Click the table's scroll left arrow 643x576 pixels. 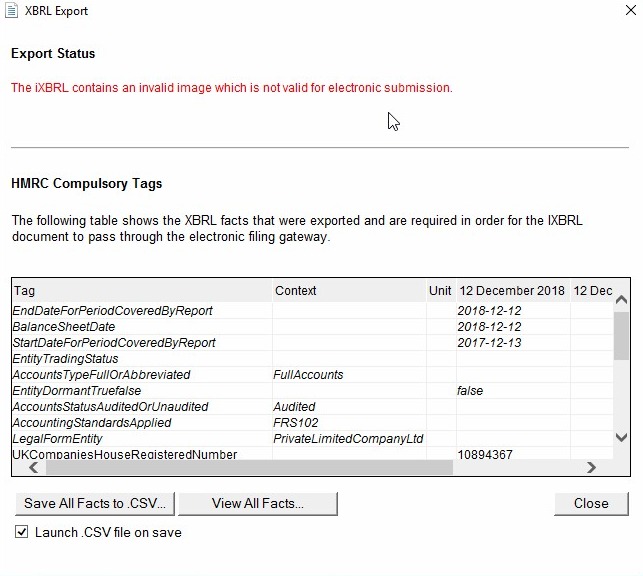34,467
